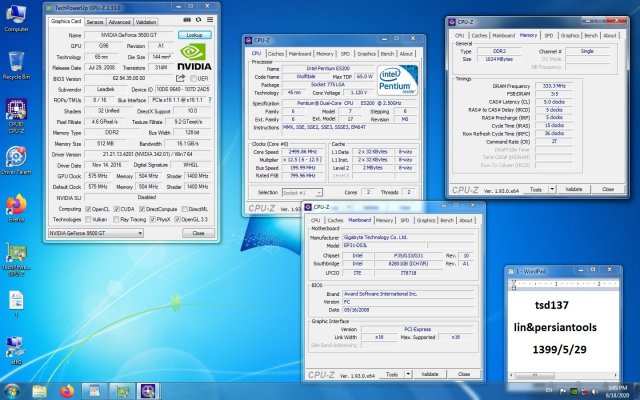This screenshot has width=640, height=400.
Task: Click the BIOS export share icon in GPU-Z
Action: pos(180,77)
